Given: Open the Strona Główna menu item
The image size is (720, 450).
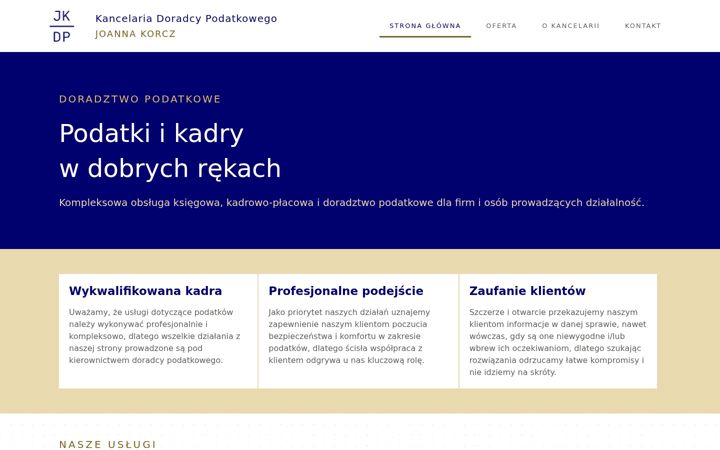Looking at the screenshot, I should point(425,26).
